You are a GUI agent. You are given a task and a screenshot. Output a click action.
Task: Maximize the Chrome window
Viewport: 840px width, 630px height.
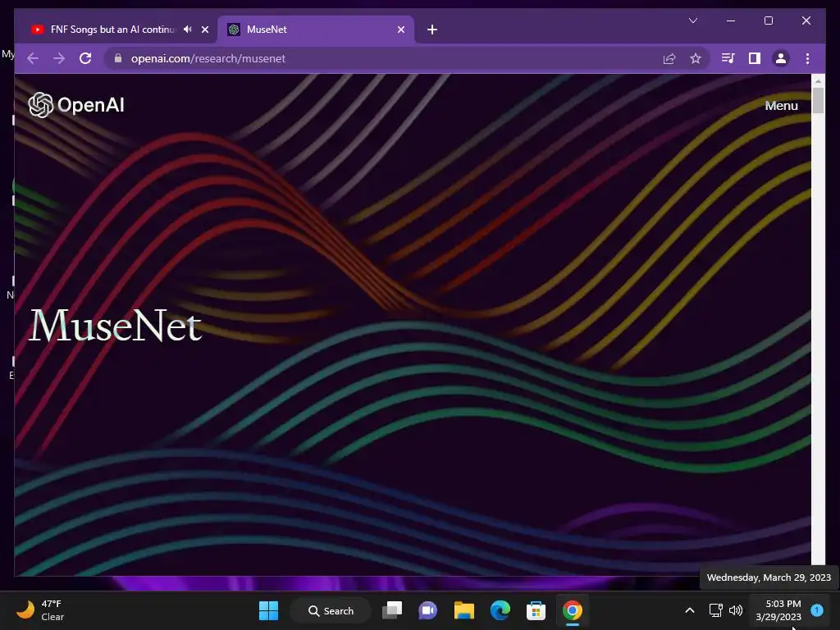click(768, 21)
